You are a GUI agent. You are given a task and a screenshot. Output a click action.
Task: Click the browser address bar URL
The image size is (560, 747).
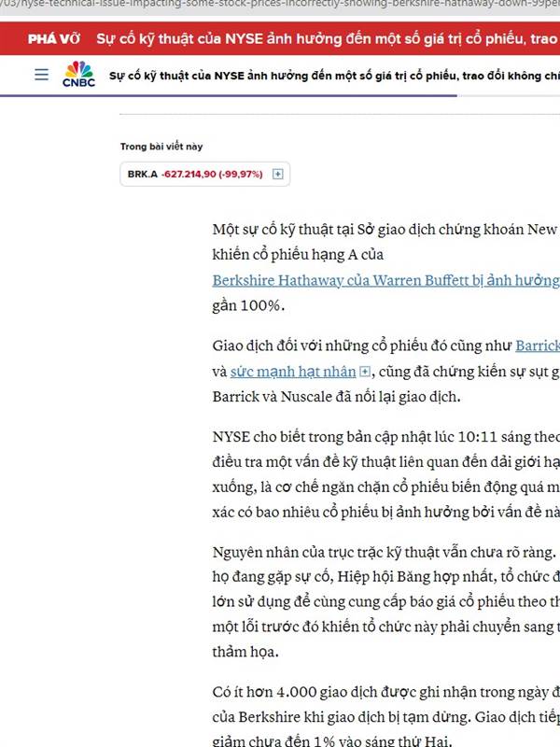pos(280,4)
